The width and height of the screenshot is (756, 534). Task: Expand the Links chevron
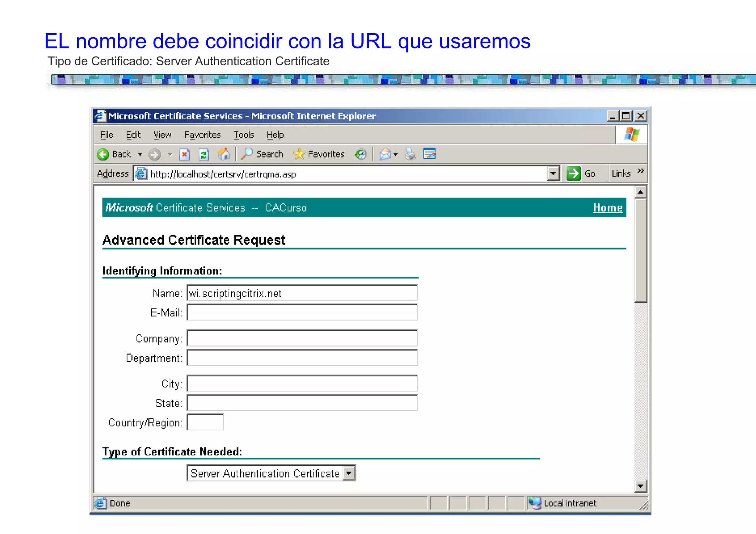[640, 170]
